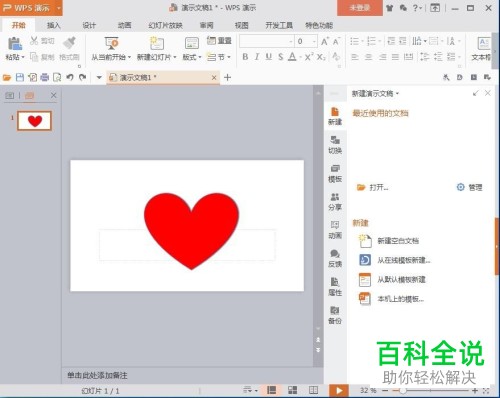Click 新建空白文档 to create blank document
Viewport: 500px width, 398px height.
pos(389,241)
